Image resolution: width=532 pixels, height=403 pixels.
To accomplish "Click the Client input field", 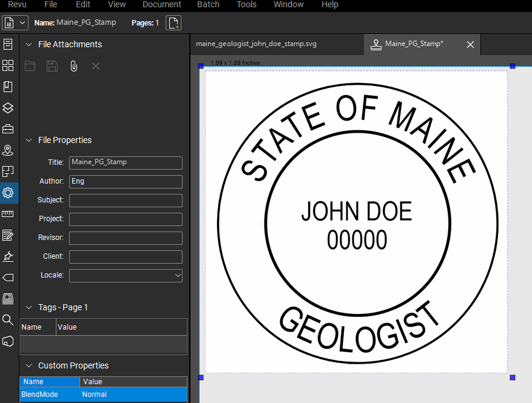I will [x=126, y=257].
